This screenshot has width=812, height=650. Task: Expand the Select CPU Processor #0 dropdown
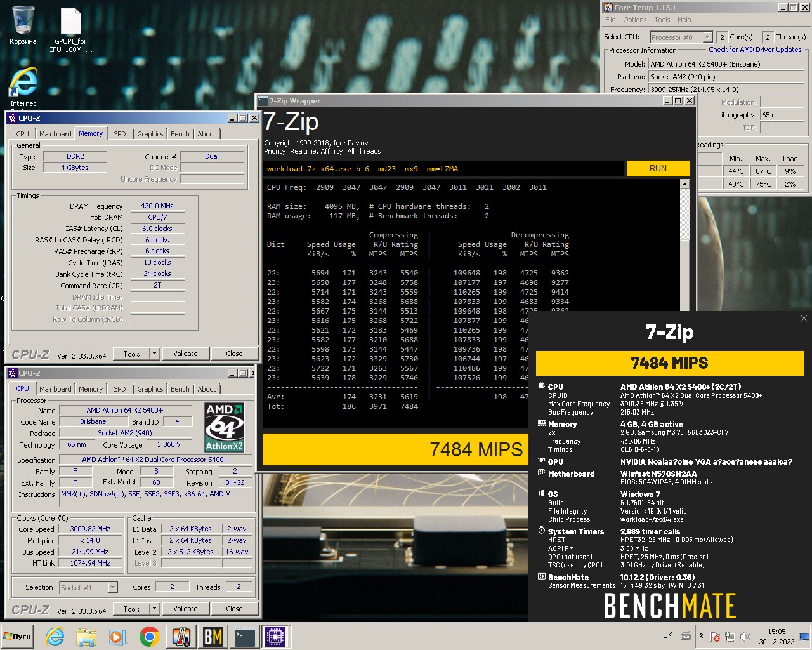pyautogui.click(x=707, y=37)
